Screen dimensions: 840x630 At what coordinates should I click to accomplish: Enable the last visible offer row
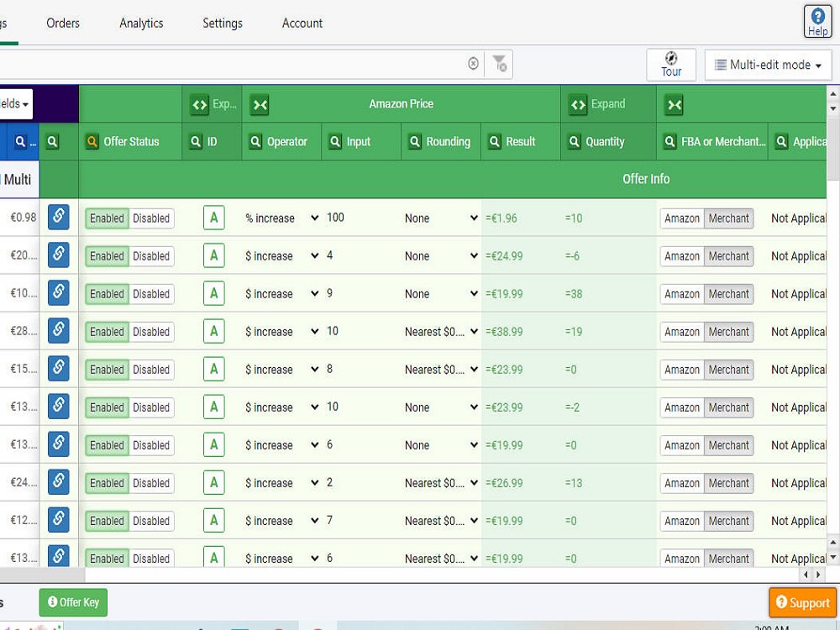pyautogui.click(x=106, y=559)
